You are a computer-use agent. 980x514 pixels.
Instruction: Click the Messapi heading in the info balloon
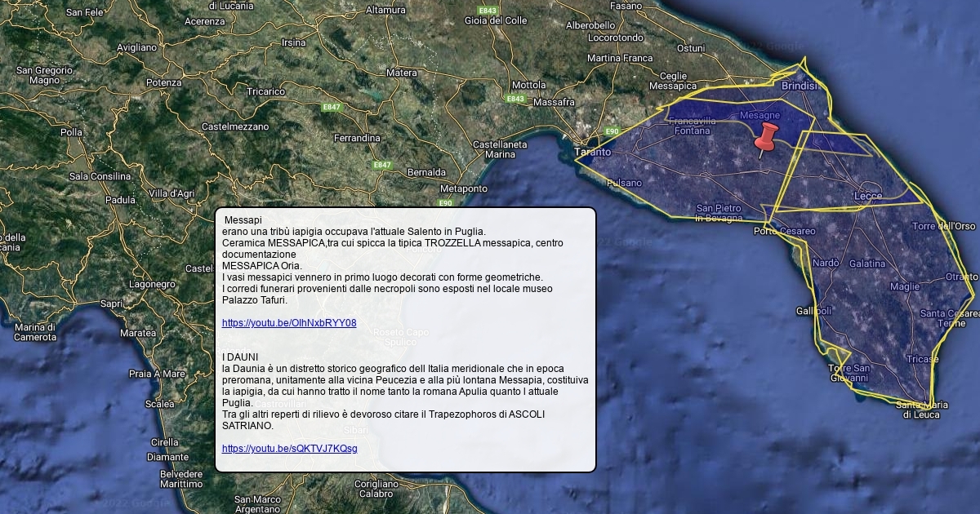click(243, 220)
